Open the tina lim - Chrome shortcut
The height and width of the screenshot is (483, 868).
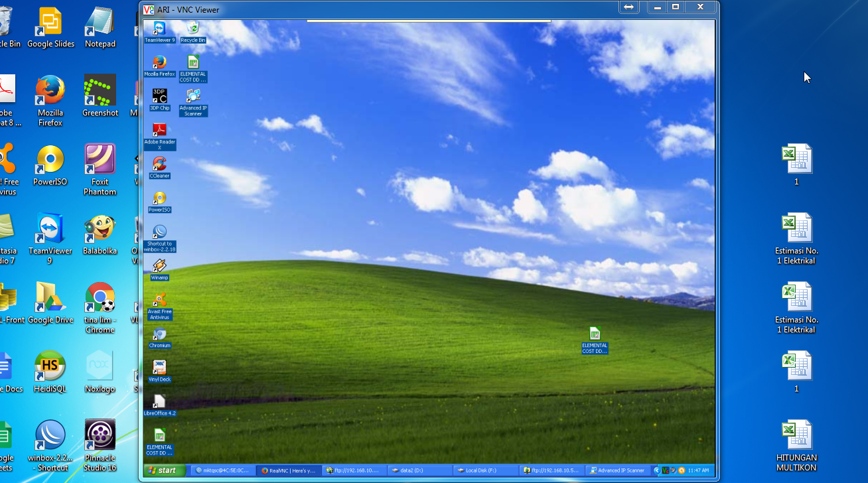(x=100, y=308)
